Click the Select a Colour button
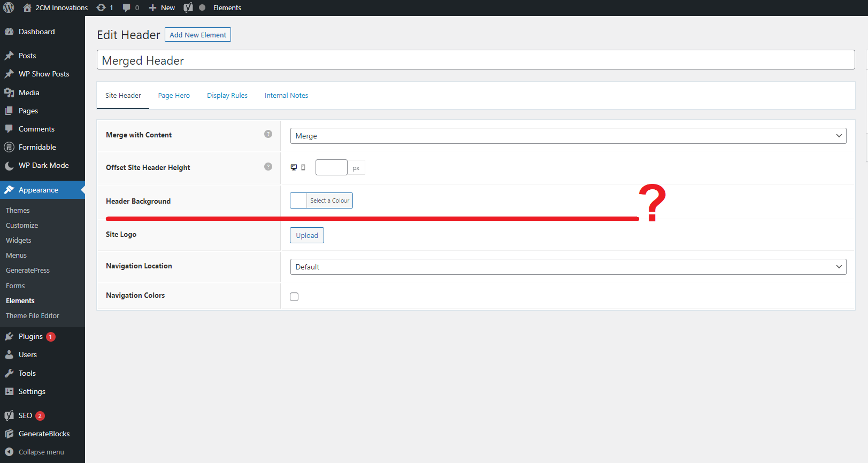The image size is (868, 463). [330, 200]
